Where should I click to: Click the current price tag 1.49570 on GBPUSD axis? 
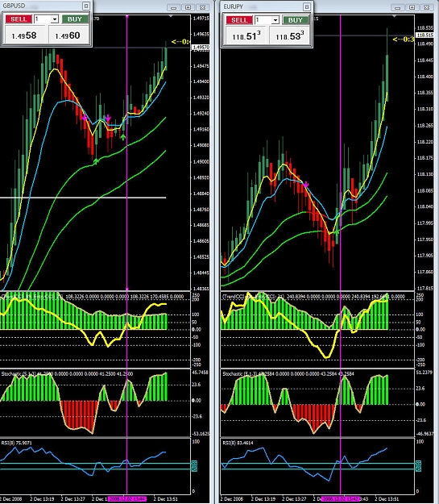201,48
